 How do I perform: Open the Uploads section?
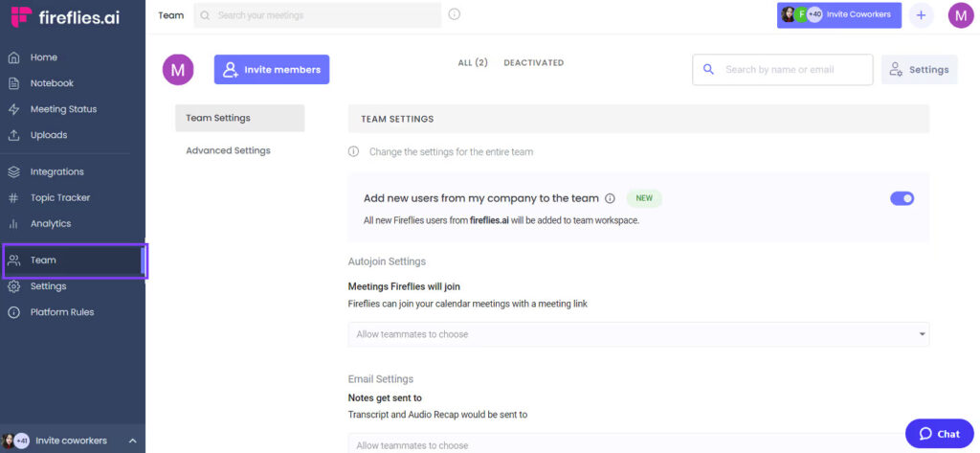(x=48, y=135)
